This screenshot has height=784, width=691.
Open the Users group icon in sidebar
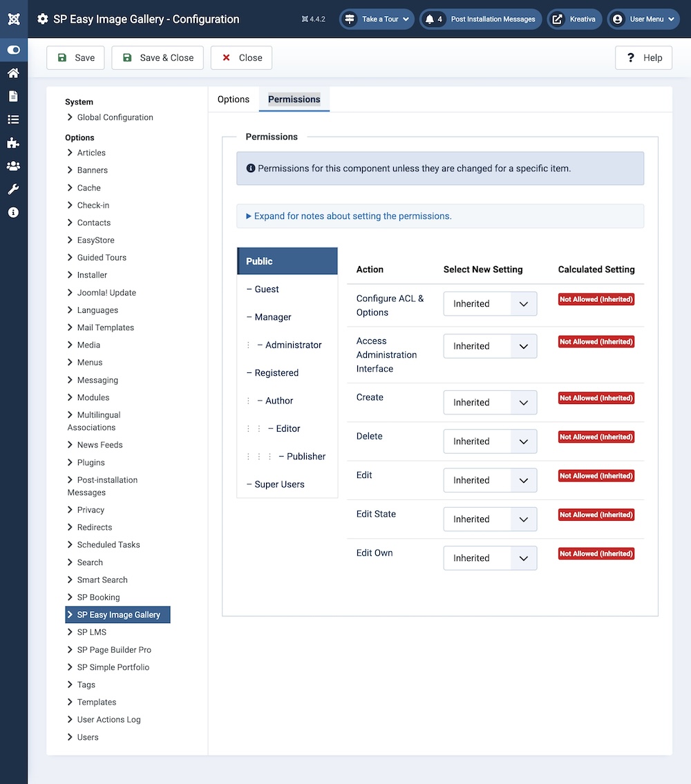pyautogui.click(x=13, y=166)
